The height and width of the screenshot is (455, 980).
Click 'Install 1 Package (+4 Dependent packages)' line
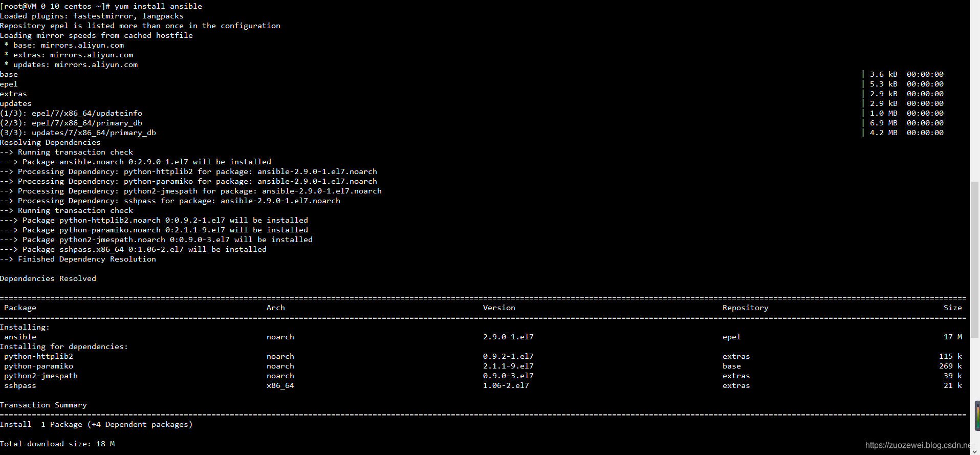(96, 424)
